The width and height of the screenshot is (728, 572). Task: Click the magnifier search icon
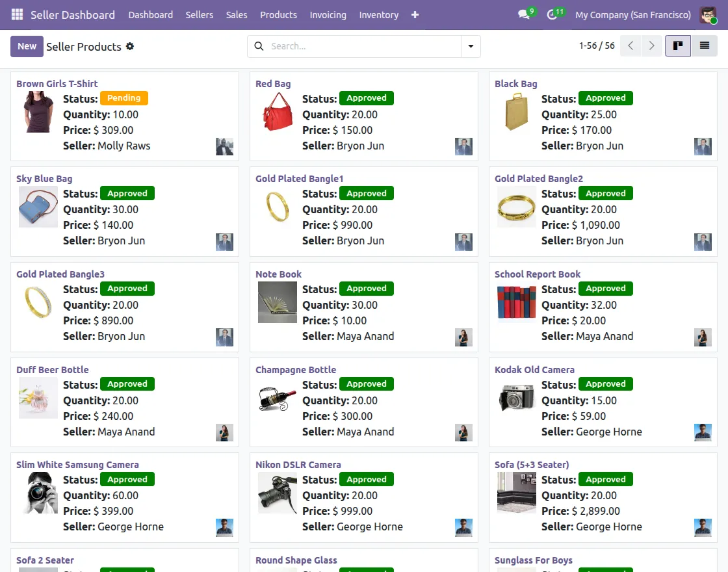259,46
